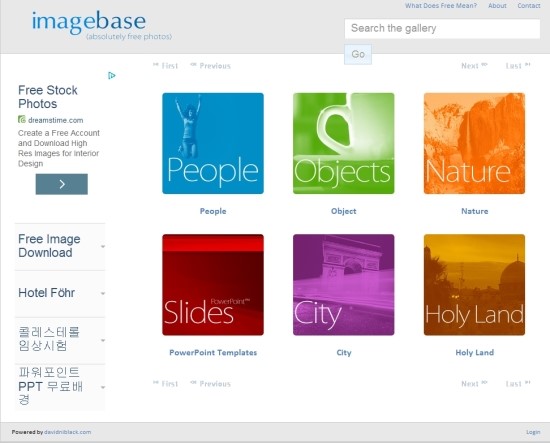Open the orange Nature category tile

[475, 143]
